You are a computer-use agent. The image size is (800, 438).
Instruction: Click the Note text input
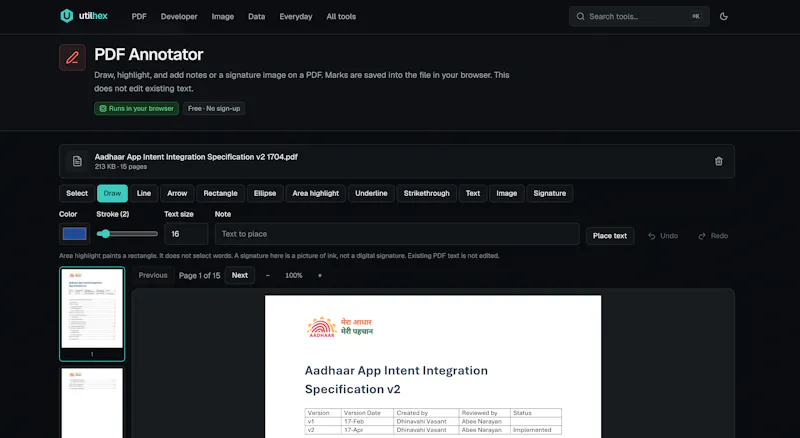tap(397, 234)
